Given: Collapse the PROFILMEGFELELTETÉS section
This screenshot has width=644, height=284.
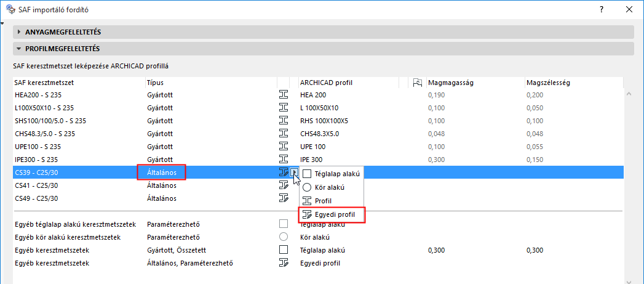Looking at the screenshot, I should pyautogui.click(x=19, y=49).
